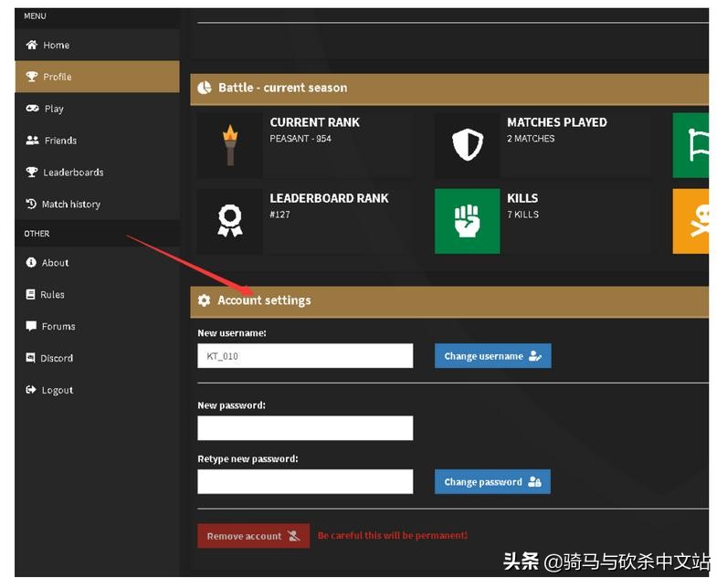Viewport: 727px width, 588px height.
Task: Click the Battle - current season header
Action: (283, 88)
